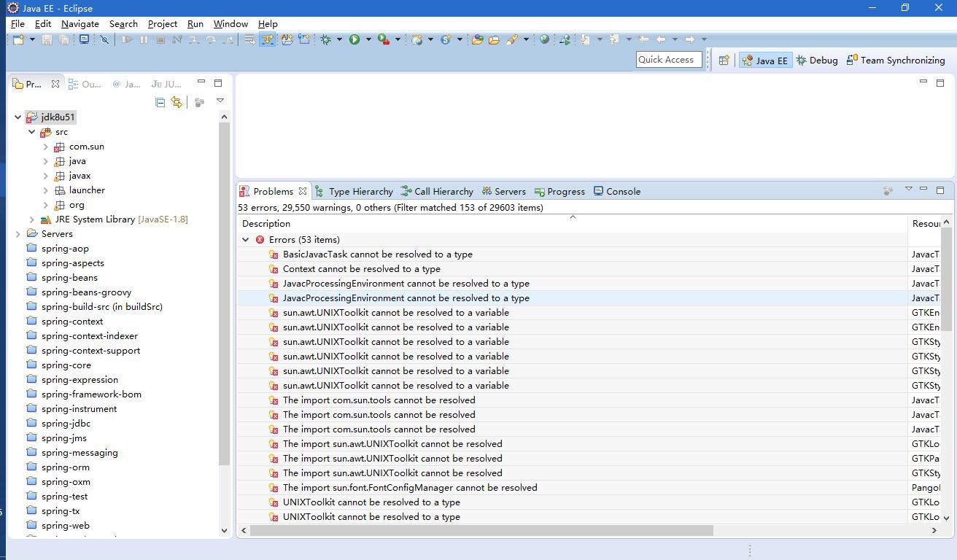Click the Problems view horizontal scrollbar

pyautogui.click(x=481, y=530)
